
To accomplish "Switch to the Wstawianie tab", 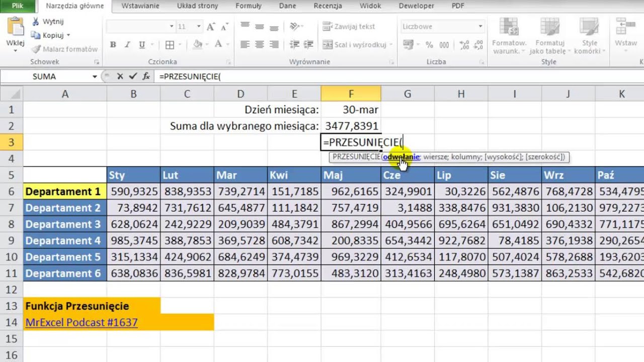I will point(140,6).
